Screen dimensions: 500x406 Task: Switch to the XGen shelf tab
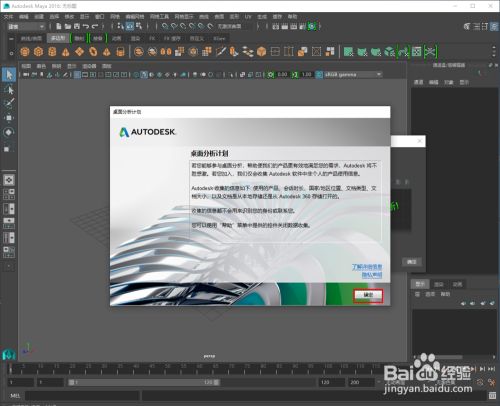click(219, 39)
